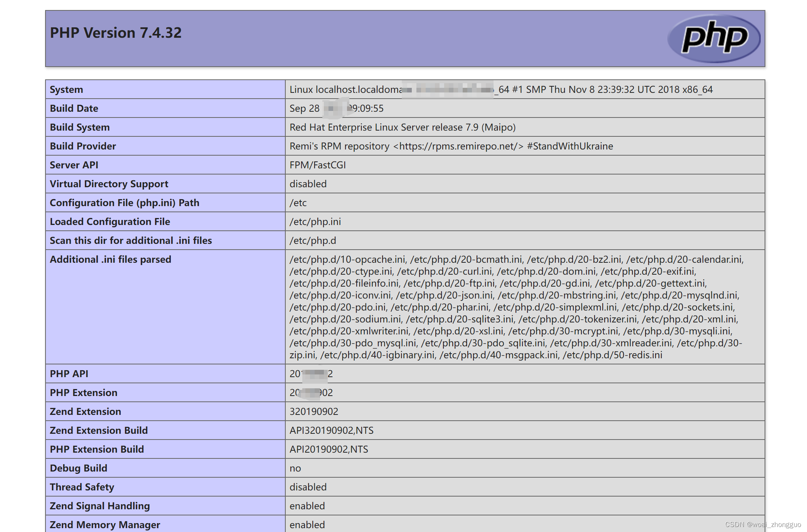Click the Additional .ini files parsed label
The image size is (807, 532).
[x=110, y=260]
